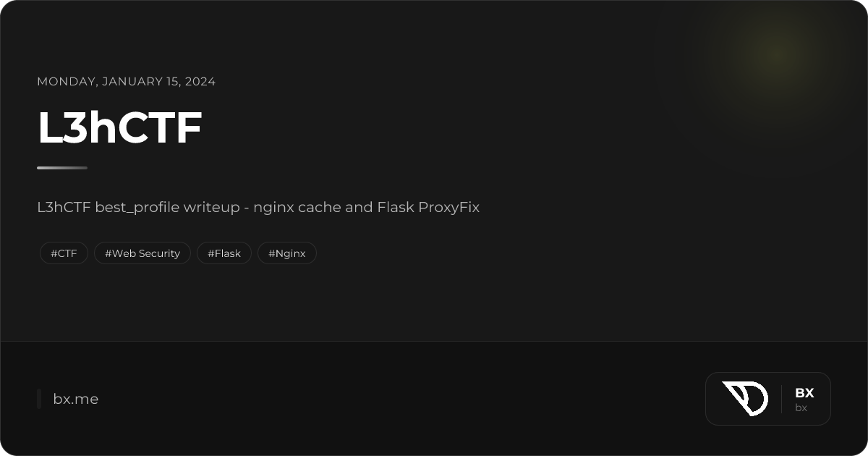
Task: Click the vertical divider inside the author card
Action: pos(782,399)
